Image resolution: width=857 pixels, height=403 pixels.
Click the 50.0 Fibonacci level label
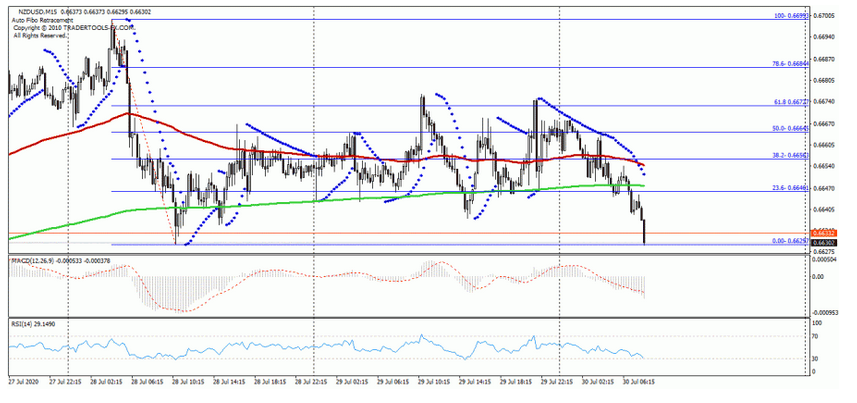789,128
